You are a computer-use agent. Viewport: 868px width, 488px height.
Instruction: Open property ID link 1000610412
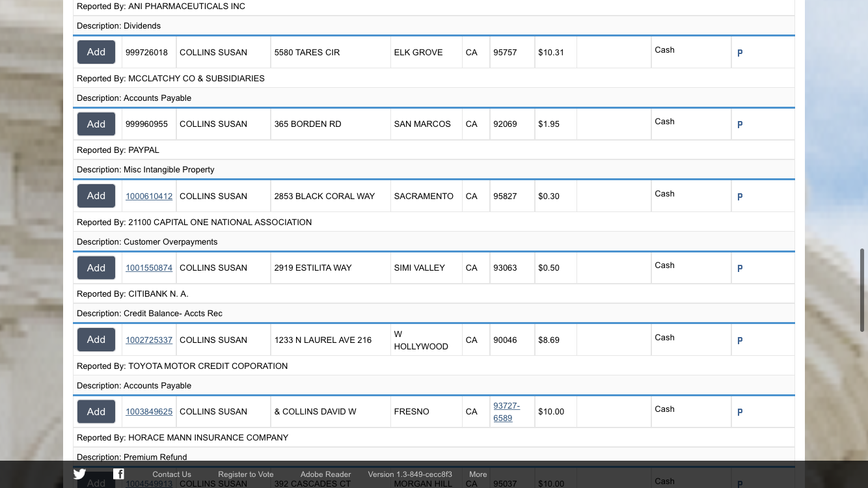point(149,196)
